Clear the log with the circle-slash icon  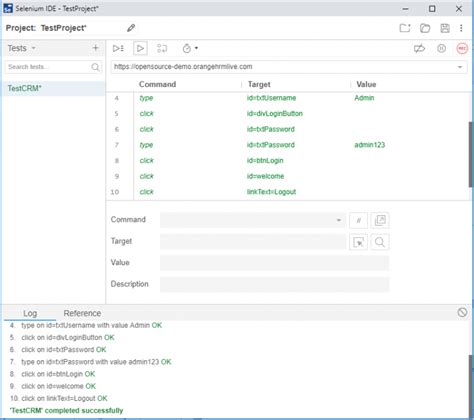click(462, 312)
